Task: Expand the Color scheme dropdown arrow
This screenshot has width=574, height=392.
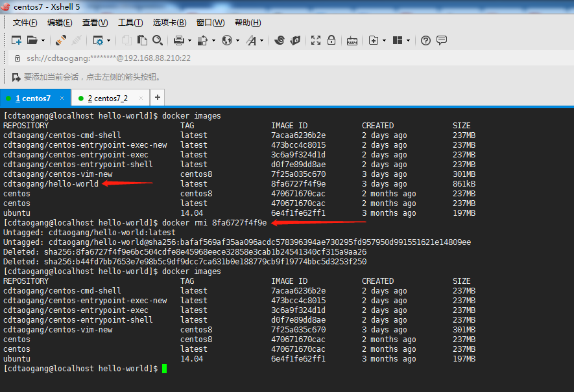Action: click(213, 40)
